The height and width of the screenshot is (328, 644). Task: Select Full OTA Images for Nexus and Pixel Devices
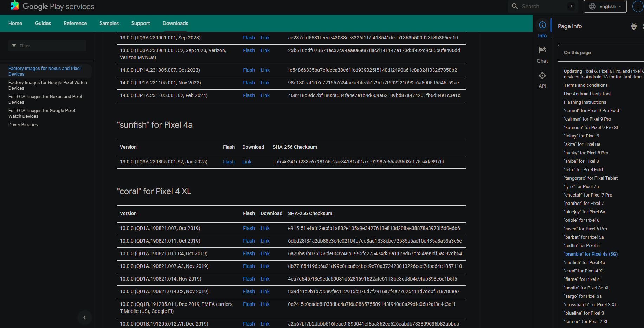tap(45, 99)
